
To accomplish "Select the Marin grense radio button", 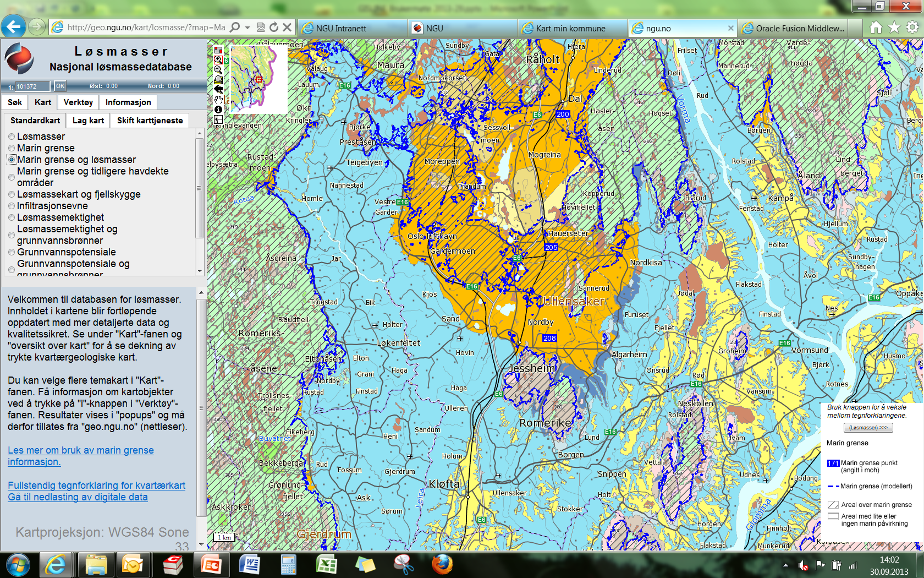I will (x=12, y=148).
